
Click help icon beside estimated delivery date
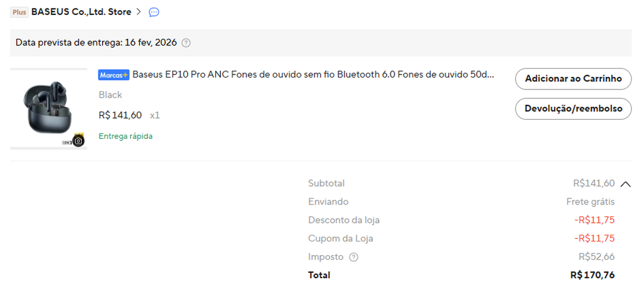(x=186, y=43)
